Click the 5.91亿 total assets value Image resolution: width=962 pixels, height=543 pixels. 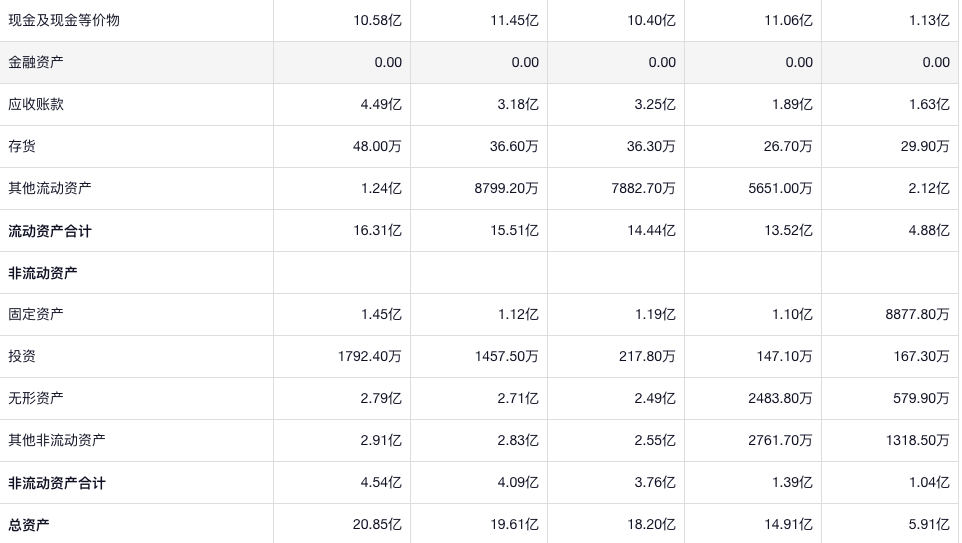pyautogui.click(x=928, y=525)
